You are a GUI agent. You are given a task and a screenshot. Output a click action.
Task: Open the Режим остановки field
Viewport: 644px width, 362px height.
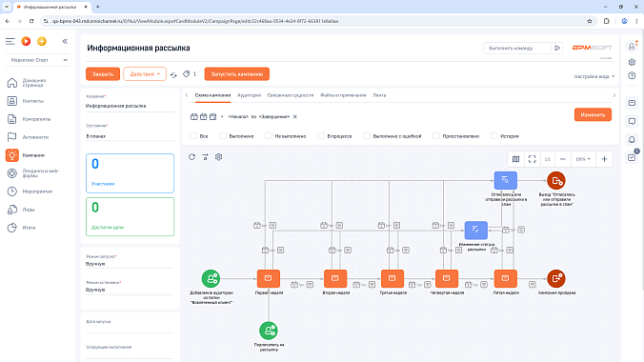point(130,290)
